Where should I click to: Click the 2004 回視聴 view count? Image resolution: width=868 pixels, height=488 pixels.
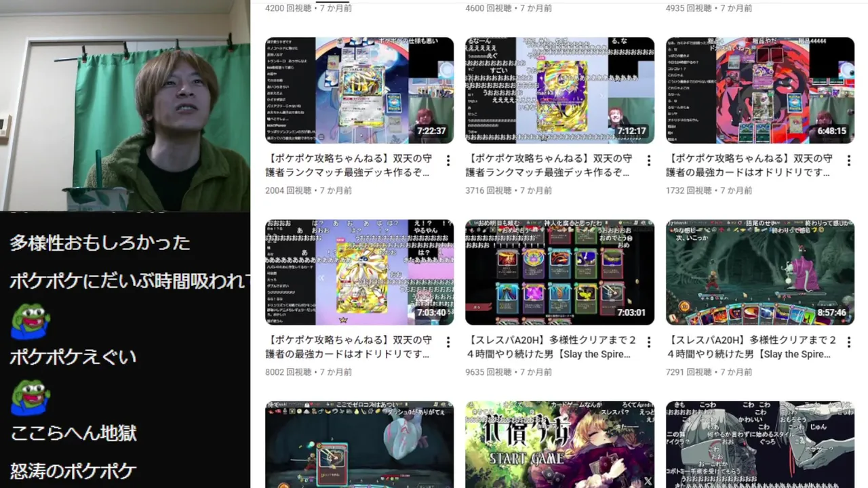click(x=288, y=190)
